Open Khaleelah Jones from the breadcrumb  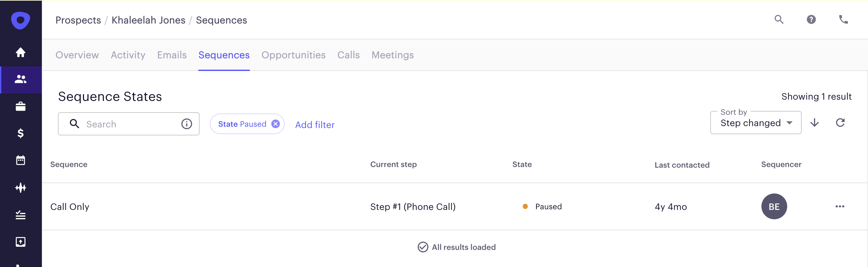(x=148, y=20)
